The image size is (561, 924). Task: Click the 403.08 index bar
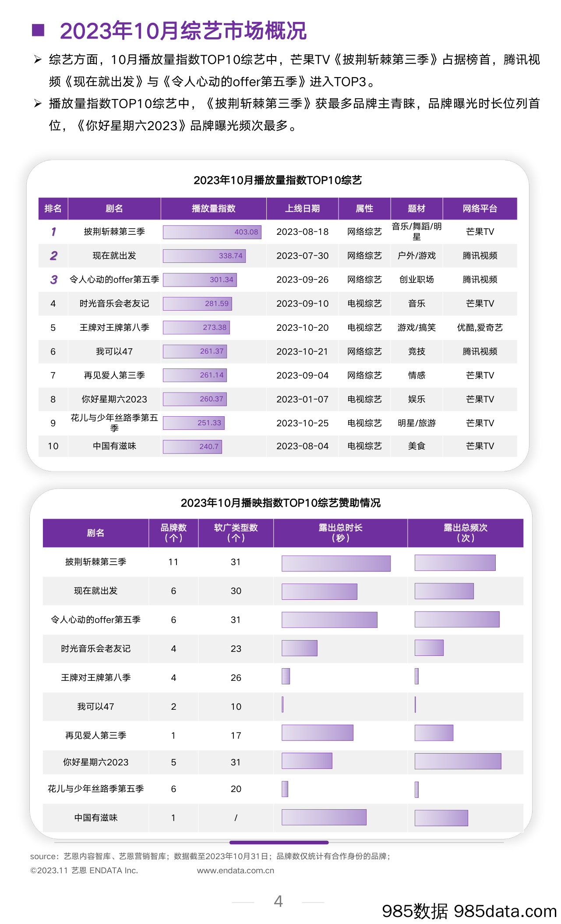pyautogui.click(x=212, y=232)
